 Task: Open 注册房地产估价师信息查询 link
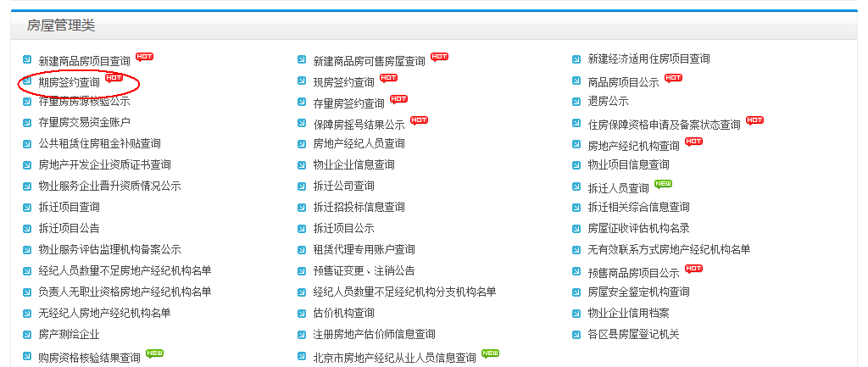point(374,334)
